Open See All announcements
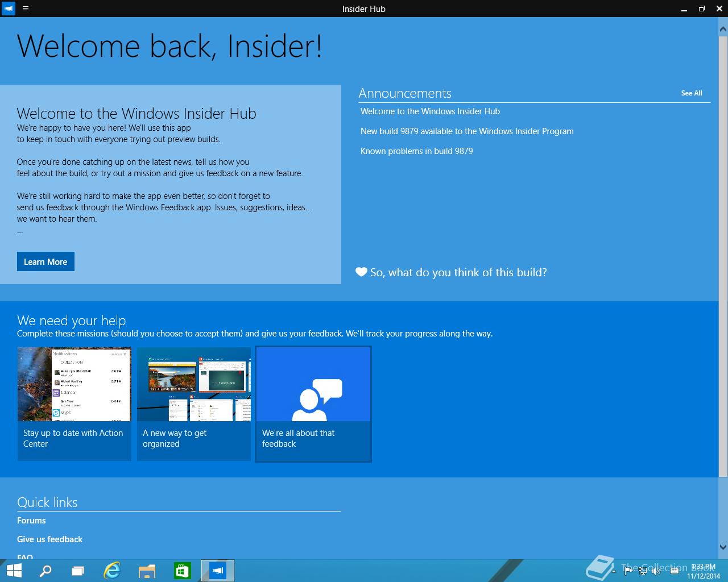The width and height of the screenshot is (728, 582). (x=692, y=93)
